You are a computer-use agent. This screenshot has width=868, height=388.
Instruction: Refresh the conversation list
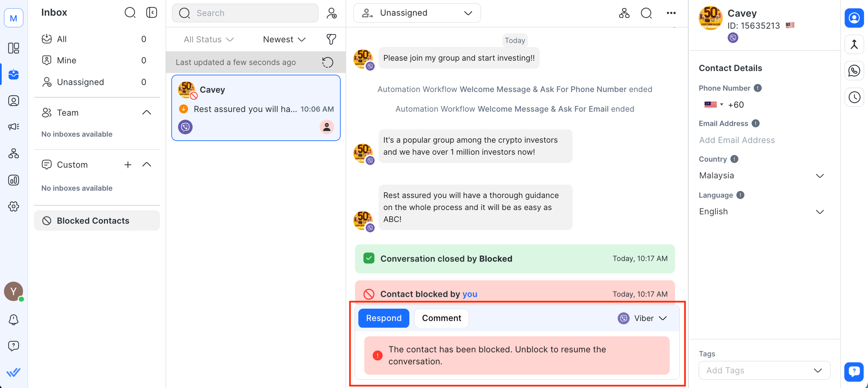[327, 62]
